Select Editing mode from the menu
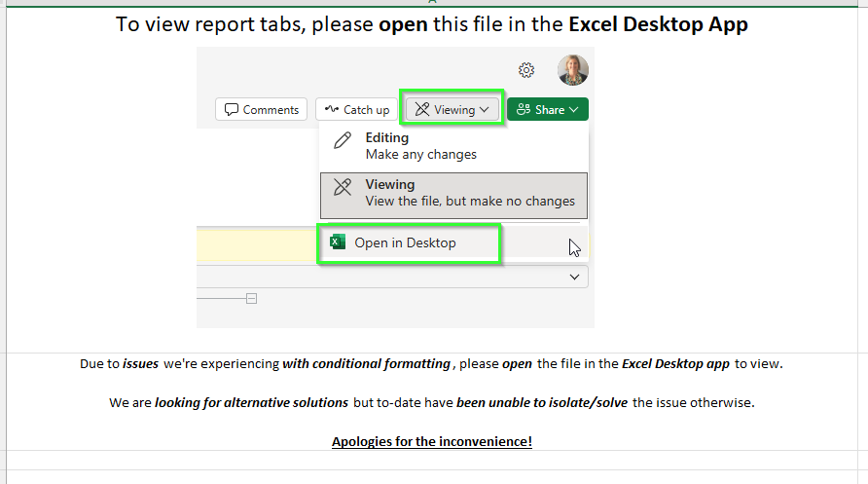868x484 pixels. click(420, 146)
